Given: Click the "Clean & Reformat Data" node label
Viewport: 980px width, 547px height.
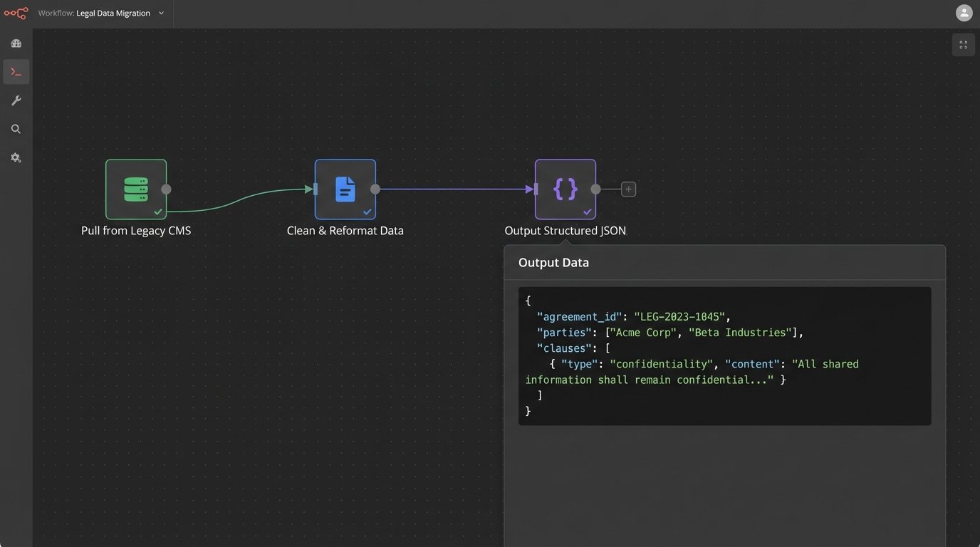Looking at the screenshot, I should [345, 231].
